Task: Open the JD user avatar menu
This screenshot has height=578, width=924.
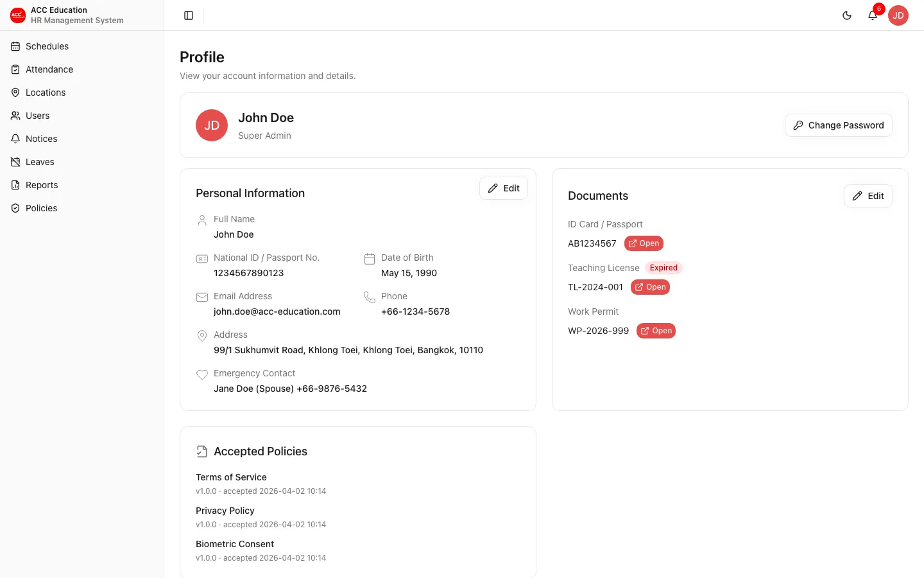Action: 898,15
